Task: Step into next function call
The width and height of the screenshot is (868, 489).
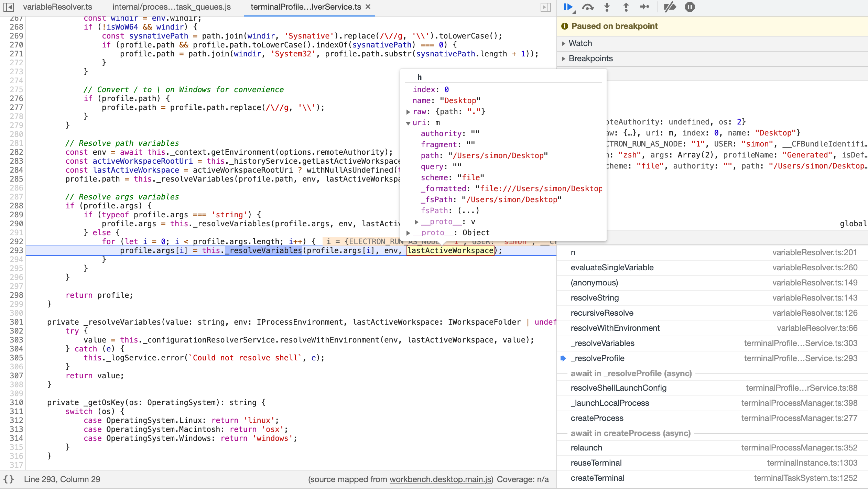Action: click(607, 7)
